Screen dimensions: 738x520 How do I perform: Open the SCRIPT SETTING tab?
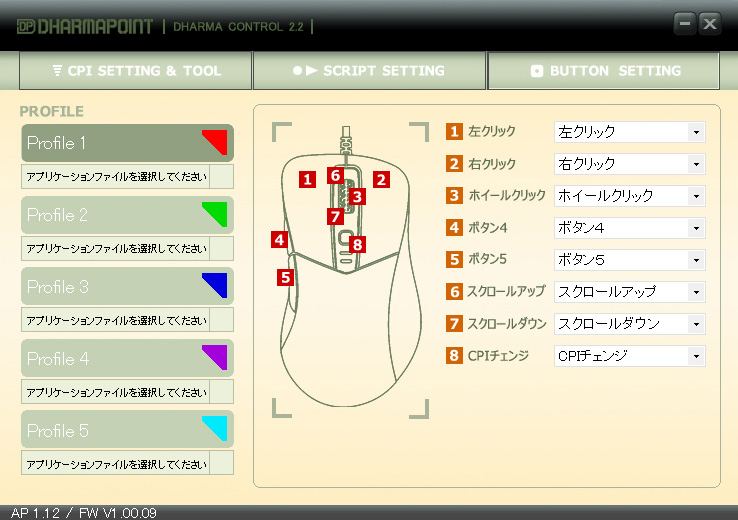point(369,71)
